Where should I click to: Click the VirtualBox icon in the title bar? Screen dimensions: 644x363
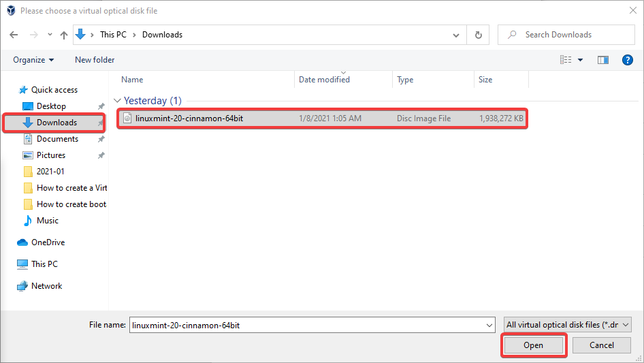point(11,11)
